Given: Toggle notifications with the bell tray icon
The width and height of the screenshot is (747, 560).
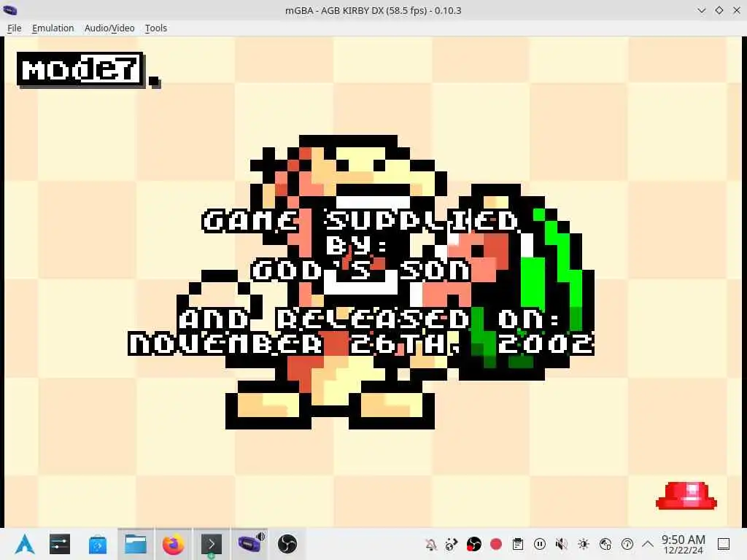Looking at the screenshot, I should 430,544.
